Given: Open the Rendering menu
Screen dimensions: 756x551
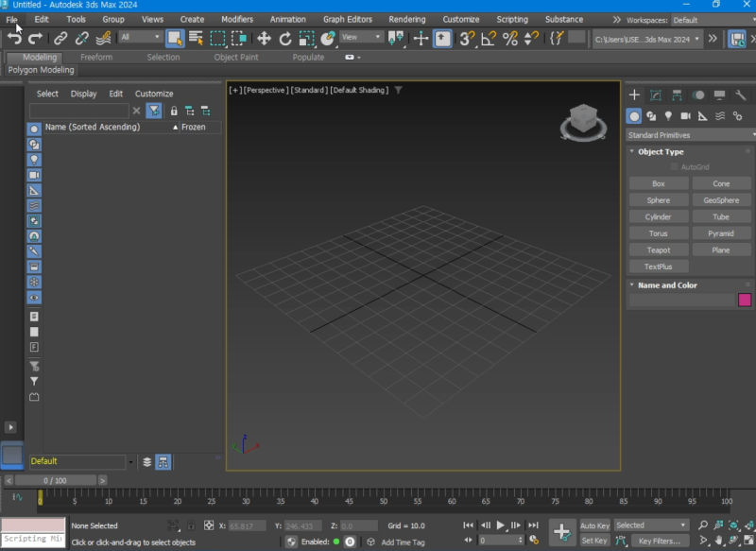Looking at the screenshot, I should point(406,19).
